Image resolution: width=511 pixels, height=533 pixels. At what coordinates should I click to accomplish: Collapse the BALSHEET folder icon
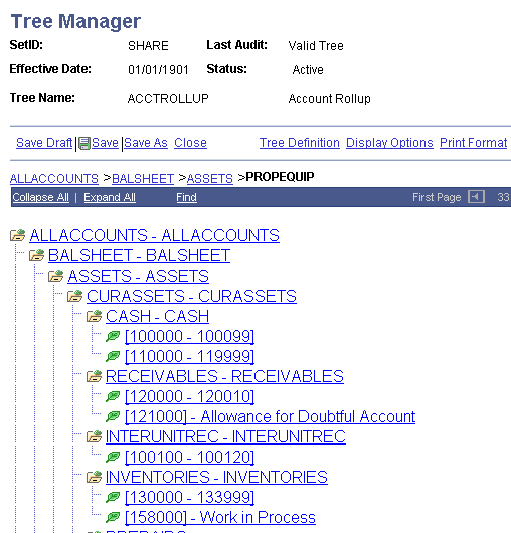(x=37, y=255)
